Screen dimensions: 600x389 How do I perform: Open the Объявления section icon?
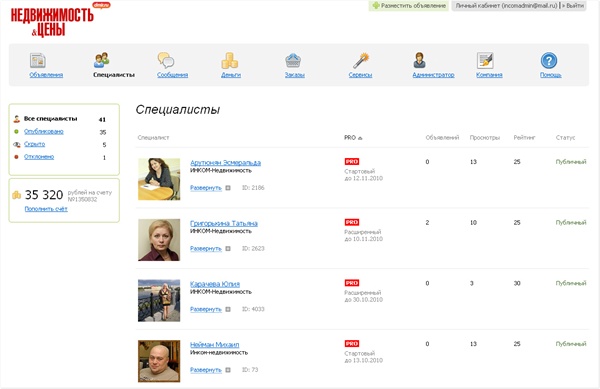point(38,60)
